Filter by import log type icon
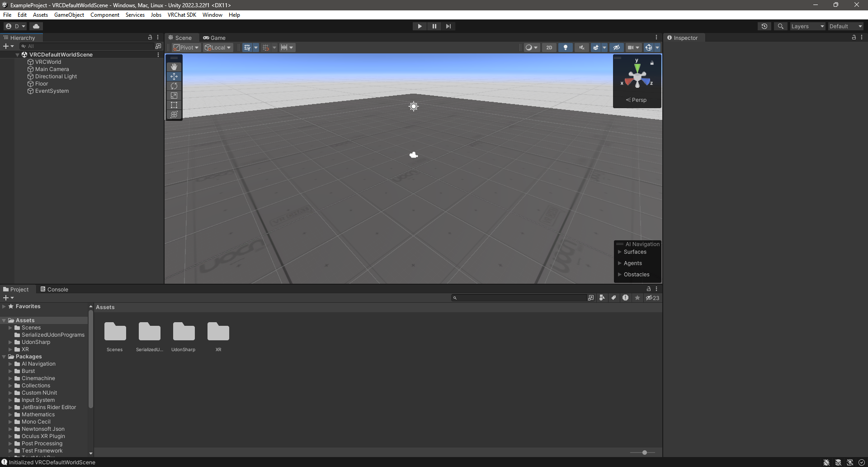 625,298
